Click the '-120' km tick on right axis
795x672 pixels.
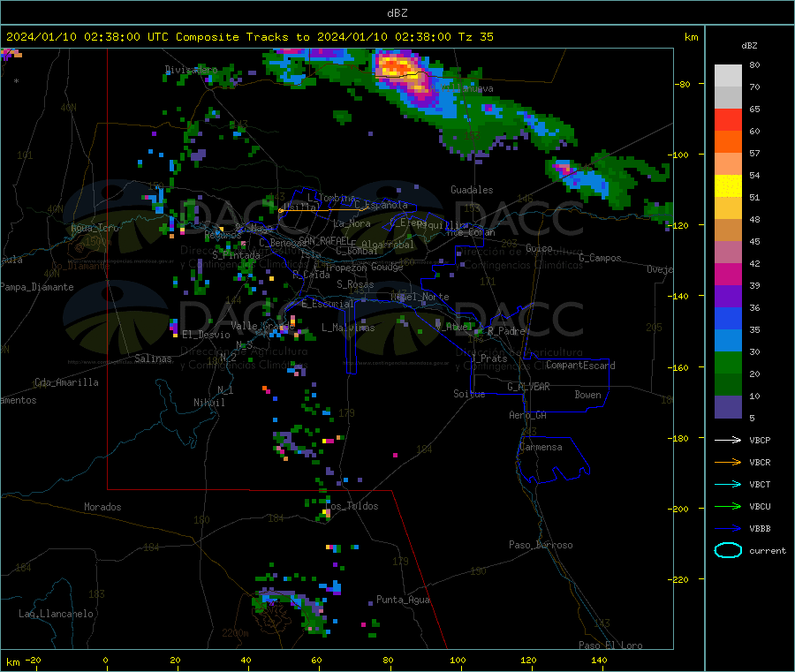678,225
